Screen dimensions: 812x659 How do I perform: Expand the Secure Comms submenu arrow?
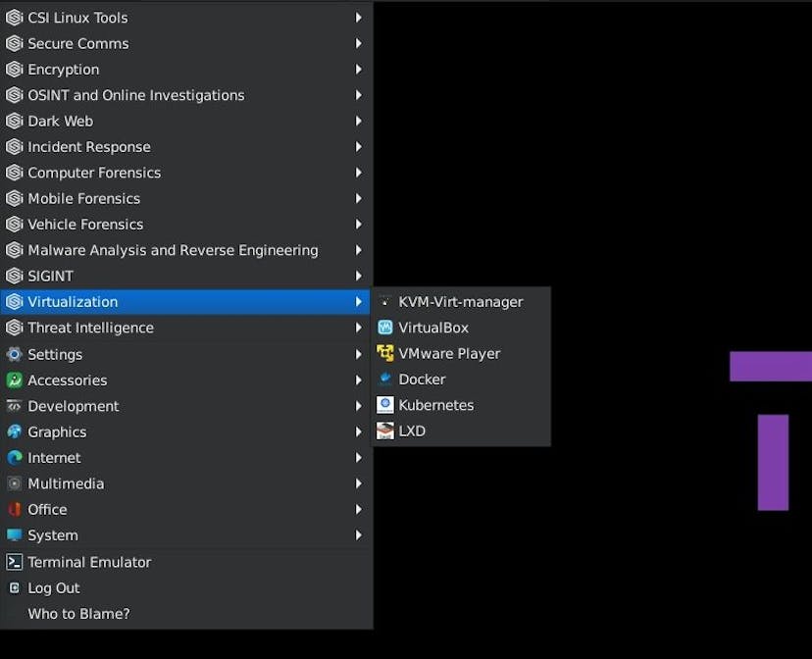coord(359,43)
